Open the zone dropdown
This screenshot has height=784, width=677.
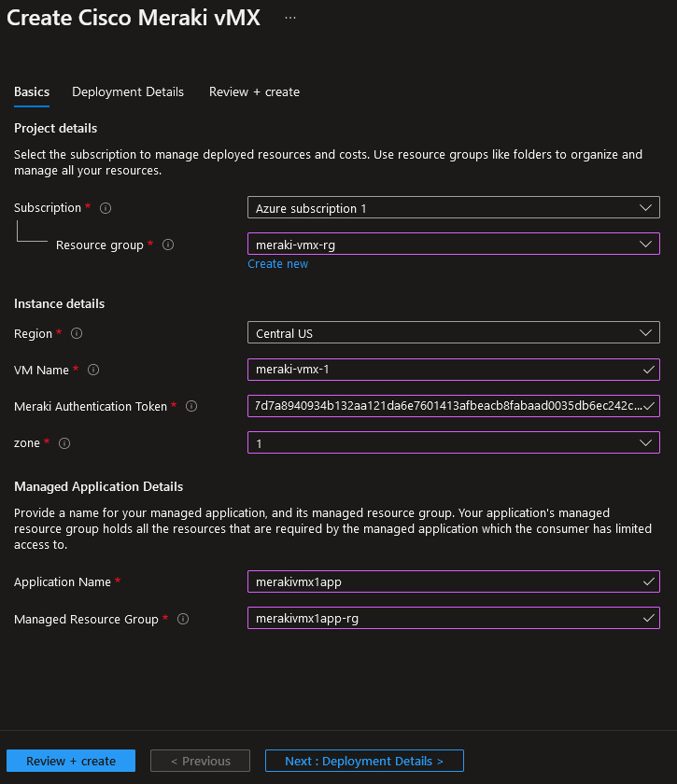pos(453,443)
